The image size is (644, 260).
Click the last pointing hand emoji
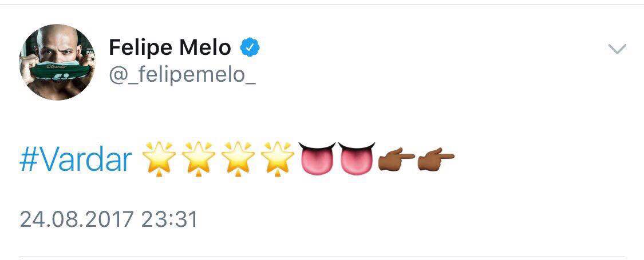point(436,160)
